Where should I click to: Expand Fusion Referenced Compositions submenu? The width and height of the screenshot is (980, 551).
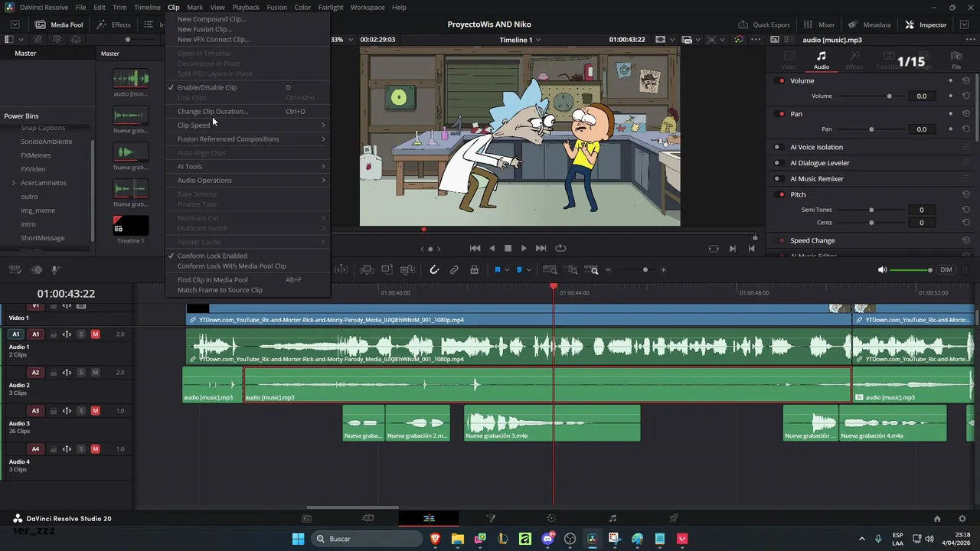[x=247, y=139]
